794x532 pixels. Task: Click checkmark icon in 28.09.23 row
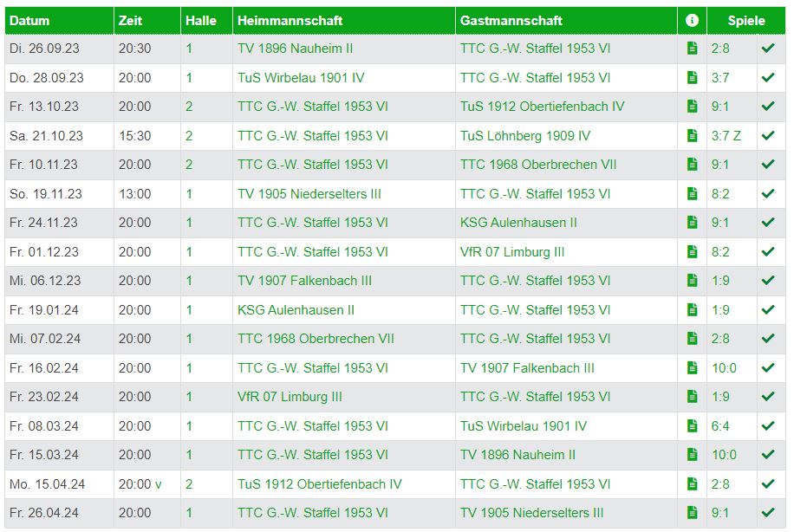[x=768, y=77]
